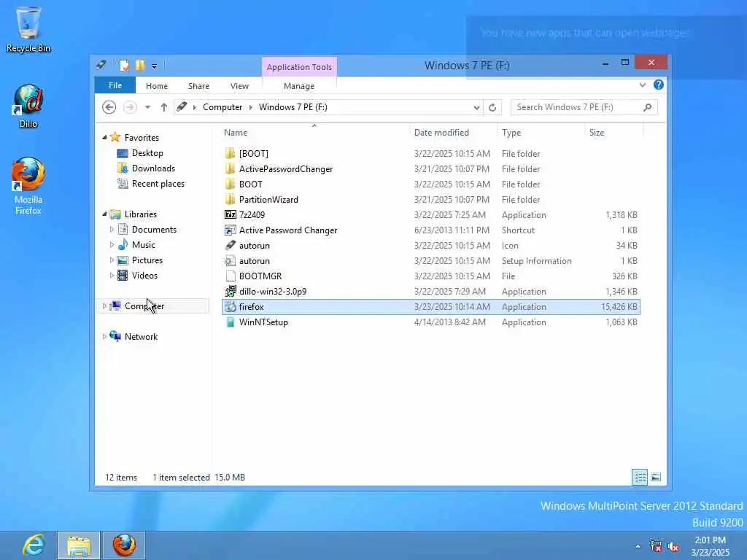This screenshot has height=560, width=747.
Task: Switch to the View ribbon tab
Action: click(239, 86)
